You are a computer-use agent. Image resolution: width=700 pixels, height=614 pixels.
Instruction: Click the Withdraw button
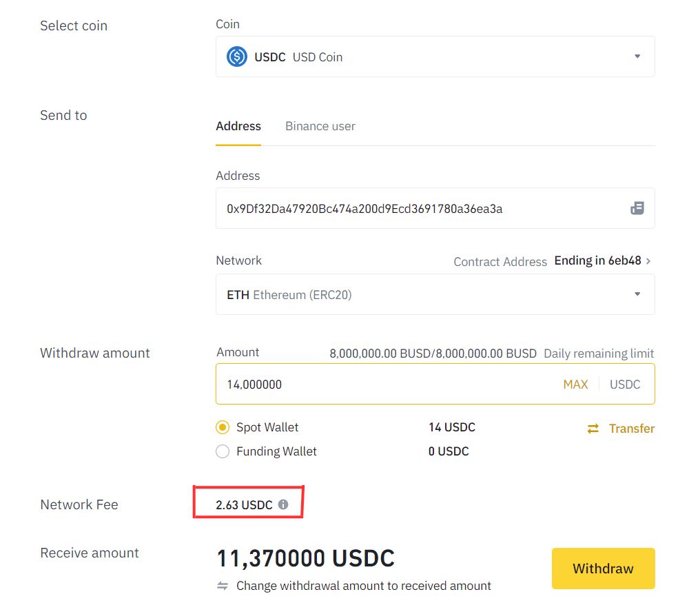pyautogui.click(x=603, y=568)
